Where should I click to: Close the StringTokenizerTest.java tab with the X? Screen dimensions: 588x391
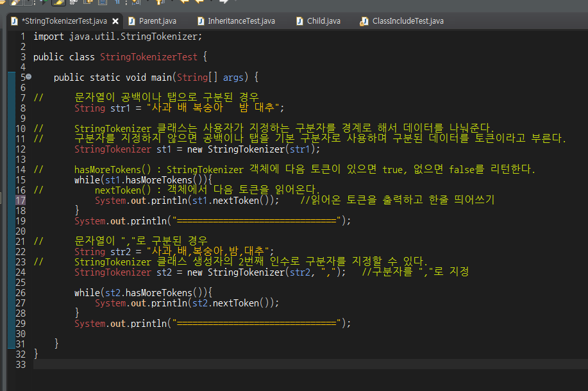[x=115, y=21]
